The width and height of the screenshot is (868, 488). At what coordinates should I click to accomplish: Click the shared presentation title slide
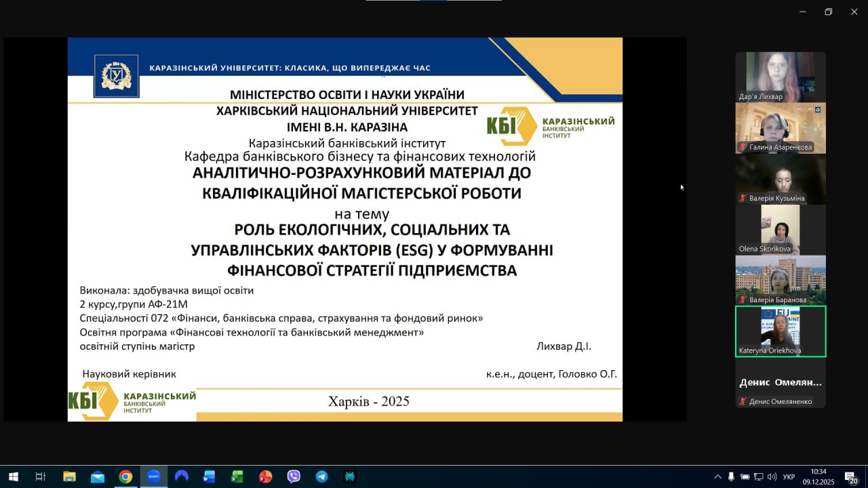(344, 229)
